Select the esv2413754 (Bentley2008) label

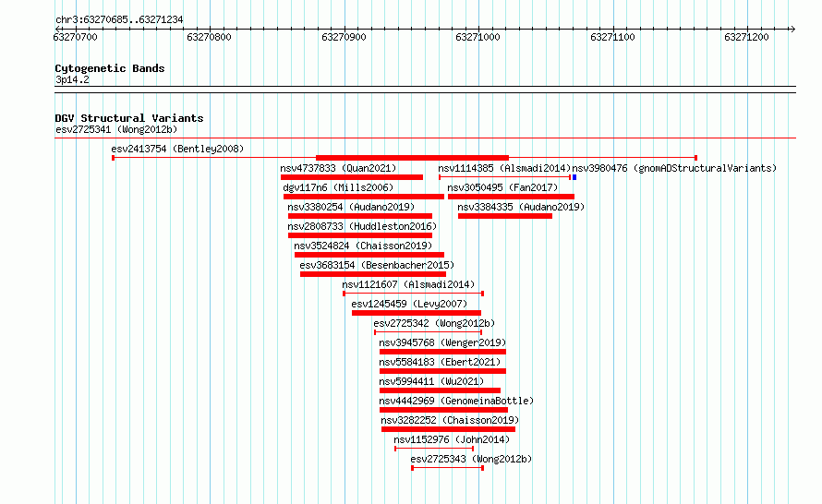click(x=177, y=149)
